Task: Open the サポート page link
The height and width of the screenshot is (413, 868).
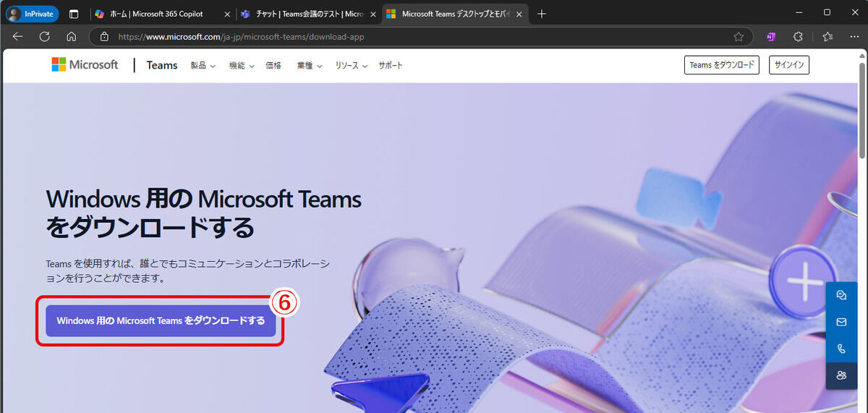Action: [391, 65]
